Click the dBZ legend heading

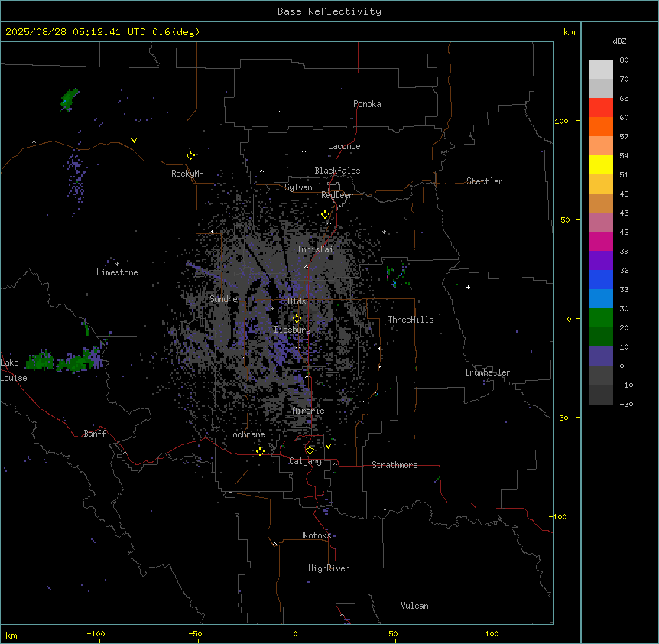[619, 41]
